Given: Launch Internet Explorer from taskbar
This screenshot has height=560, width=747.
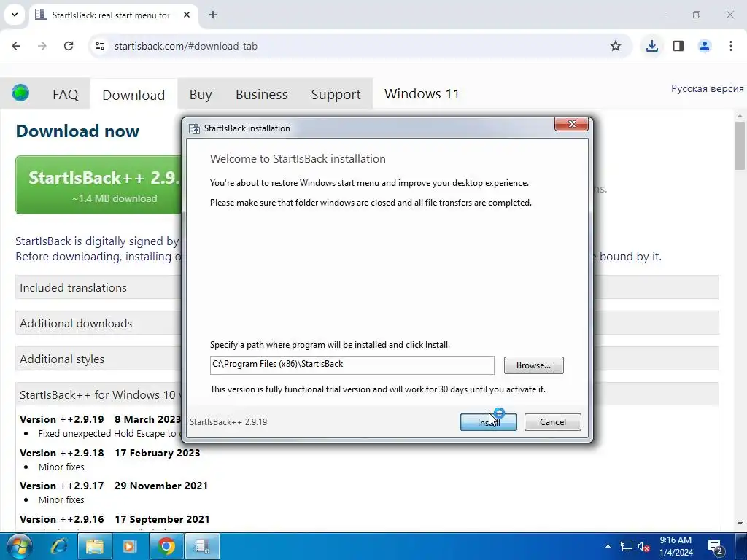Looking at the screenshot, I should click(60, 546).
